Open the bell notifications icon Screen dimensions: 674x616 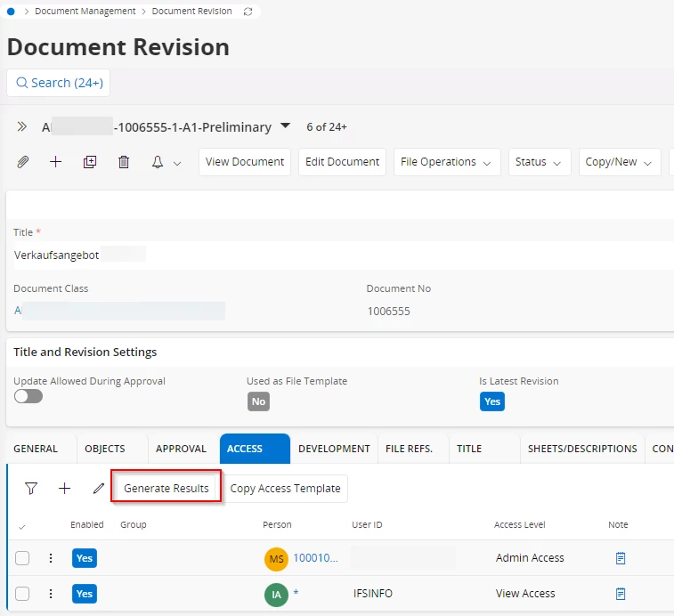[158, 162]
